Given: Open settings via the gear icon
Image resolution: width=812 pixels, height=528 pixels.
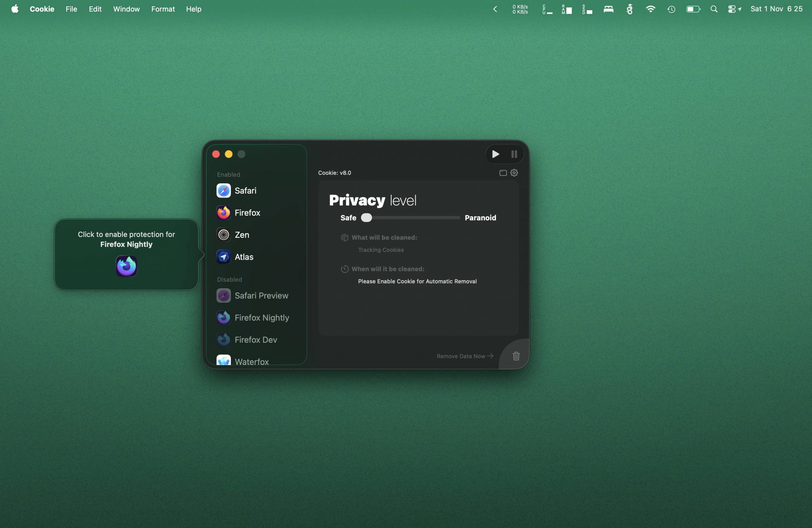Looking at the screenshot, I should click(x=514, y=173).
